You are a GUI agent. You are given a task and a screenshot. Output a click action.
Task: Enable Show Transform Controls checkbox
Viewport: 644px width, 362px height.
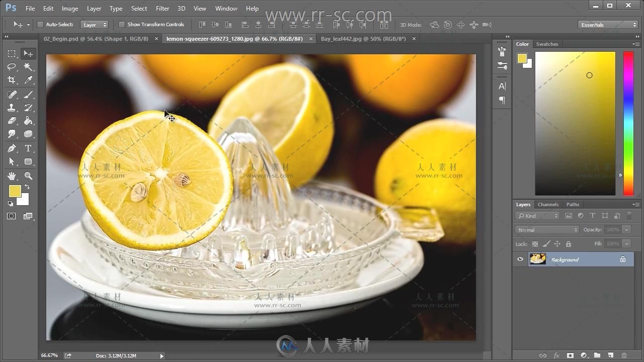(121, 25)
